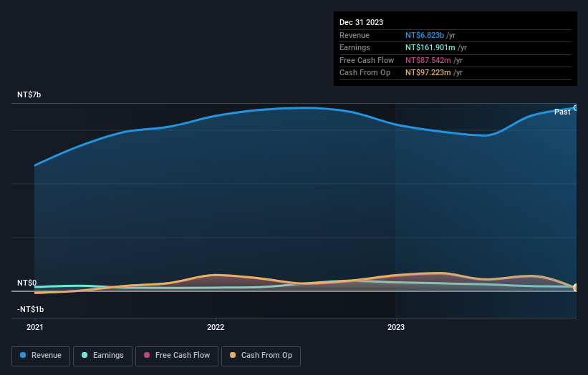Click the orange Cash From Op legend dot
The width and height of the screenshot is (588, 375).
(233, 355)
